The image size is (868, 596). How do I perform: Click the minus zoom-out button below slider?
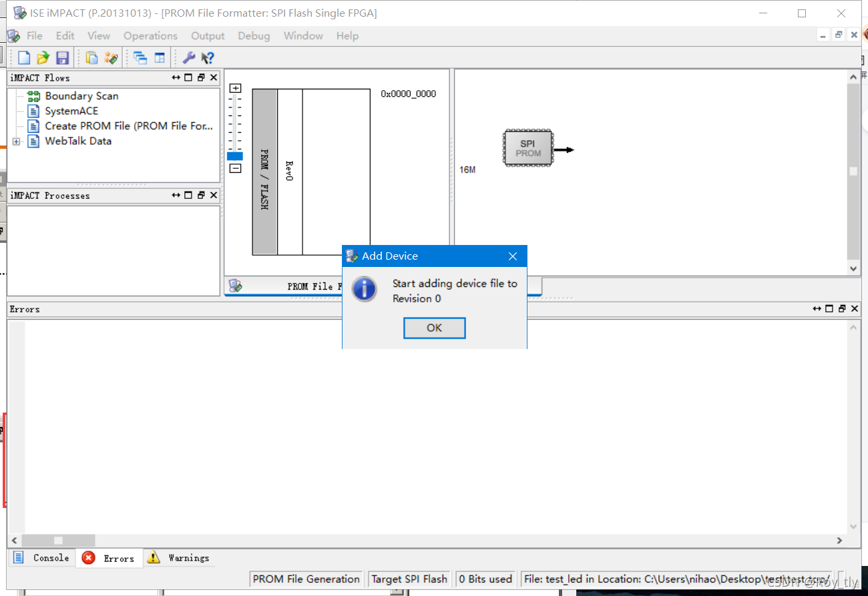tap(235, 168)
